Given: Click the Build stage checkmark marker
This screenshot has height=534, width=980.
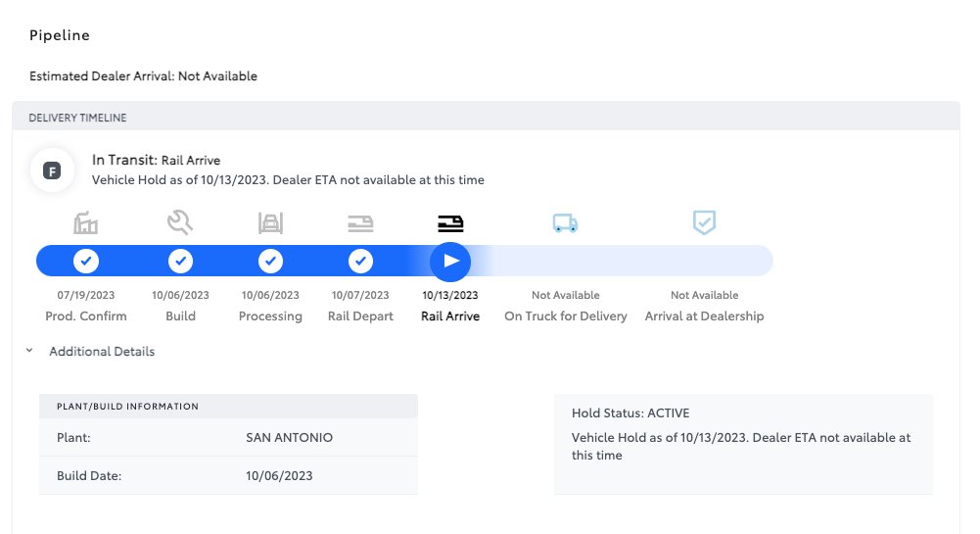Looking at the screenshot, I should [x=180, y=261].
